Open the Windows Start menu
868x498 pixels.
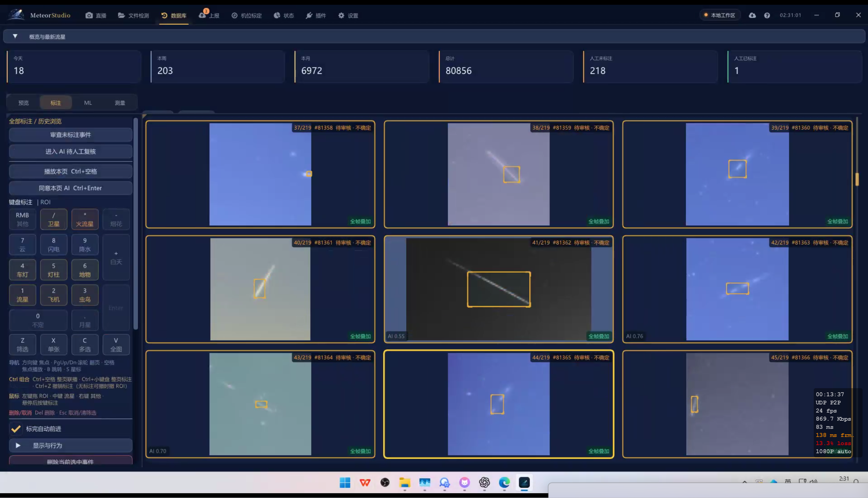(345, 483)
